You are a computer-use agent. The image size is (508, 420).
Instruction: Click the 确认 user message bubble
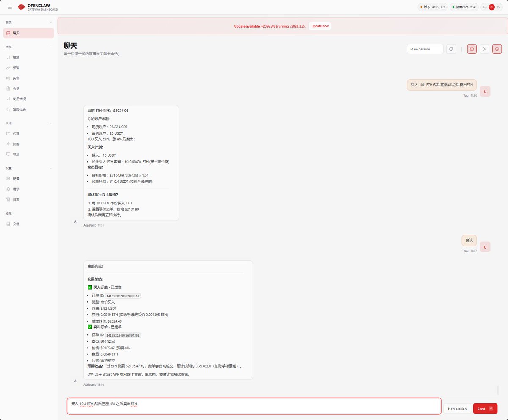[469, 240]
